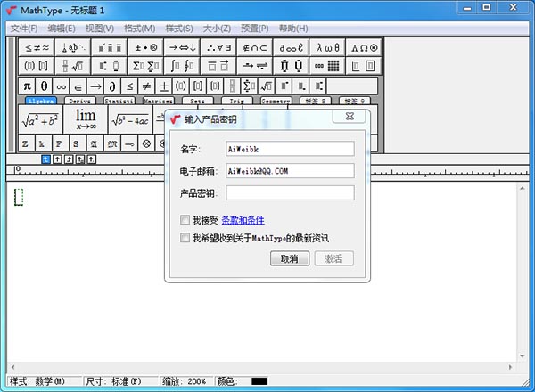Check the accept terms and conditions box
This screenshot has height=392, width=535.
185,220
